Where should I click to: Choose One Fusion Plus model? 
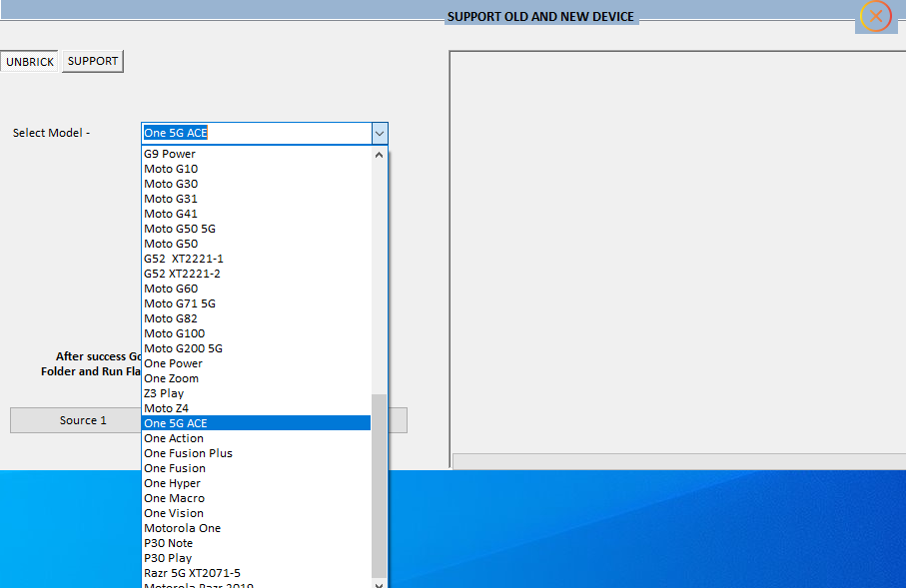pyautogui.click(x=256, y=453)
